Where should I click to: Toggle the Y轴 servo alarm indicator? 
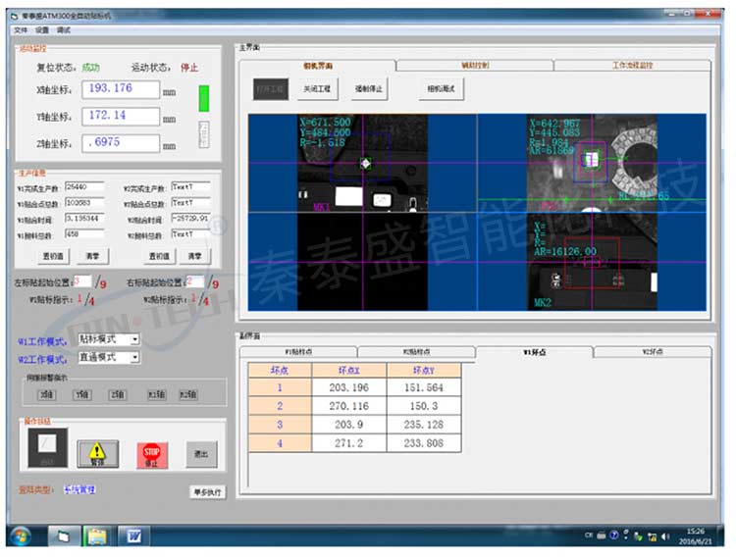coord(82,394)
